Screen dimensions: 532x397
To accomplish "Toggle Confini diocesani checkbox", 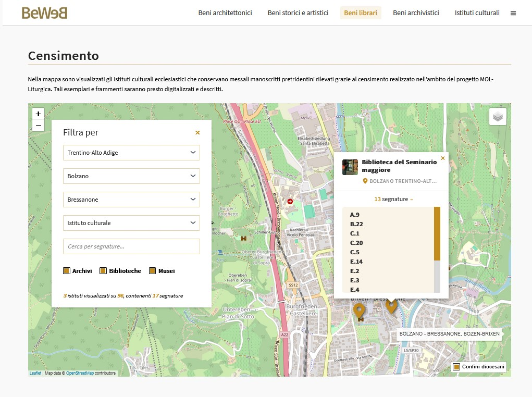I will point(456,367).
